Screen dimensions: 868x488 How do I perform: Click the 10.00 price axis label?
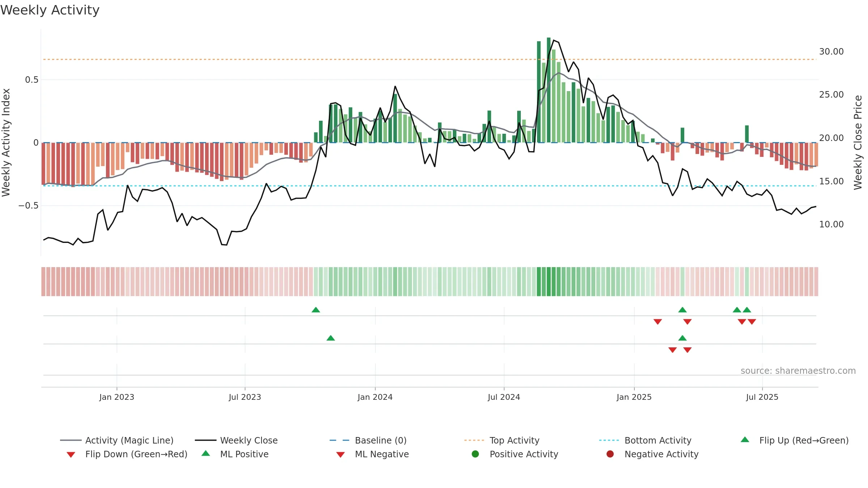point(831,224)
